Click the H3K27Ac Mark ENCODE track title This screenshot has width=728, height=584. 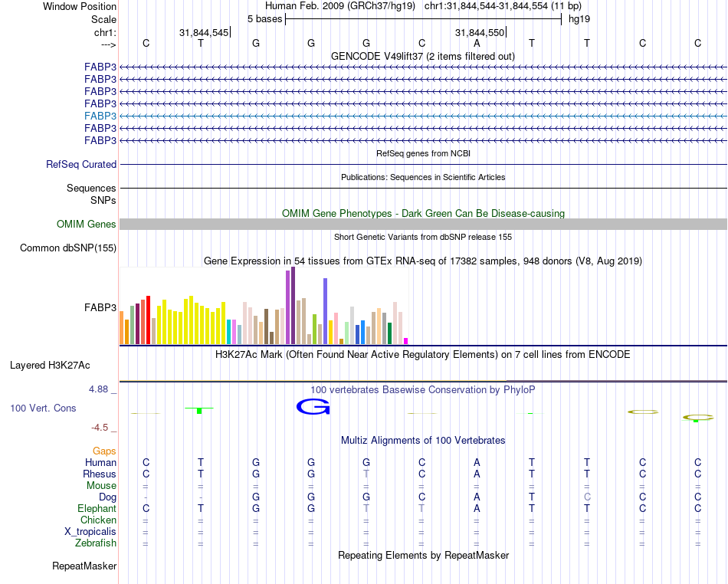423,355
